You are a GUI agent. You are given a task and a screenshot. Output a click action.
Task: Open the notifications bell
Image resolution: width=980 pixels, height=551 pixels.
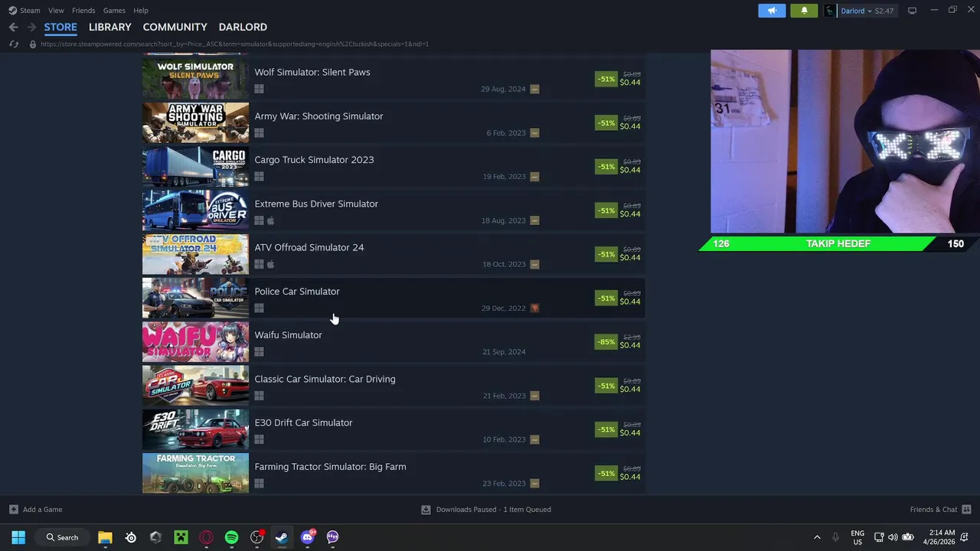tap(804, 11)
